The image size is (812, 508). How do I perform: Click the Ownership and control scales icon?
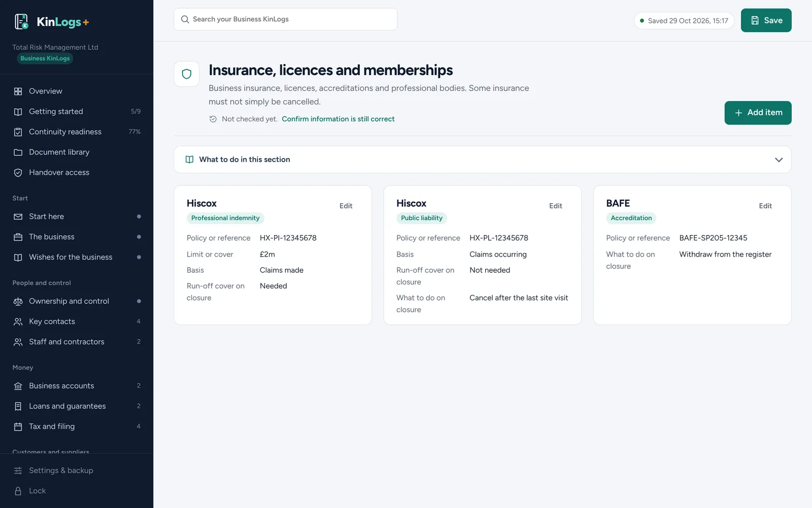click(x=18, y=301)
